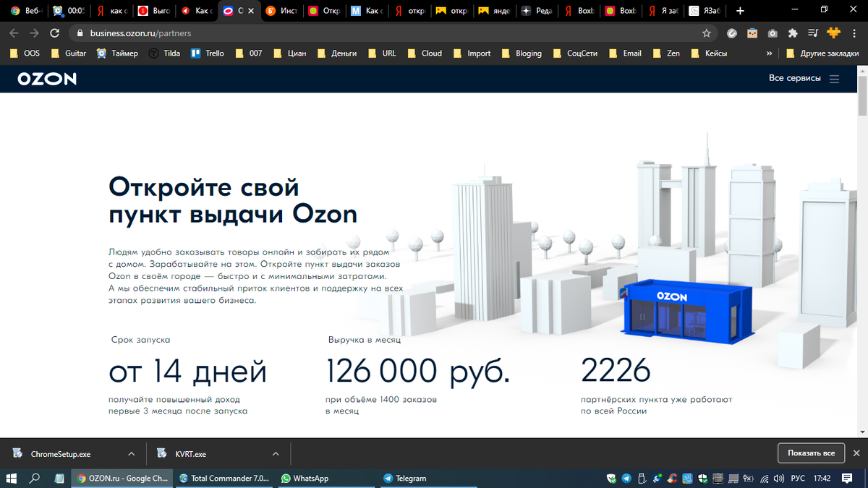The height and width of the screenshot is (488, 868).
Task: Open the Zen bookmarks folder
Action: (667, 53)
